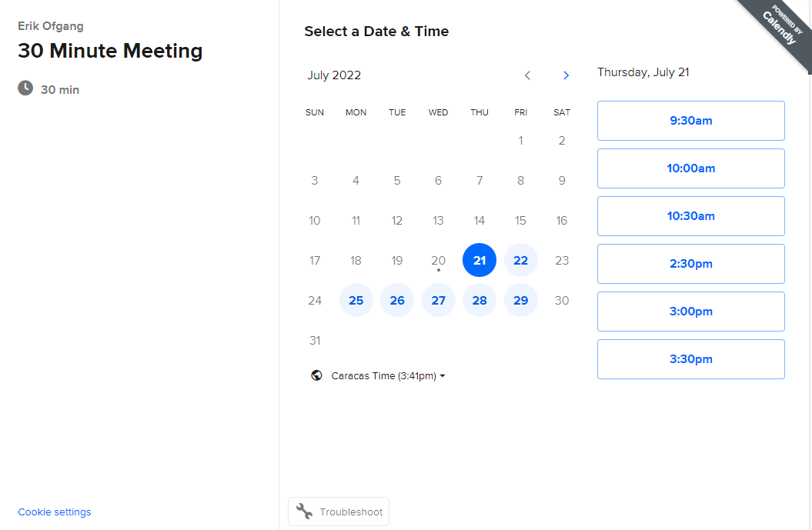
Task: Click the wrench icon on Troubleshoot button
Action: click(303, 511)
